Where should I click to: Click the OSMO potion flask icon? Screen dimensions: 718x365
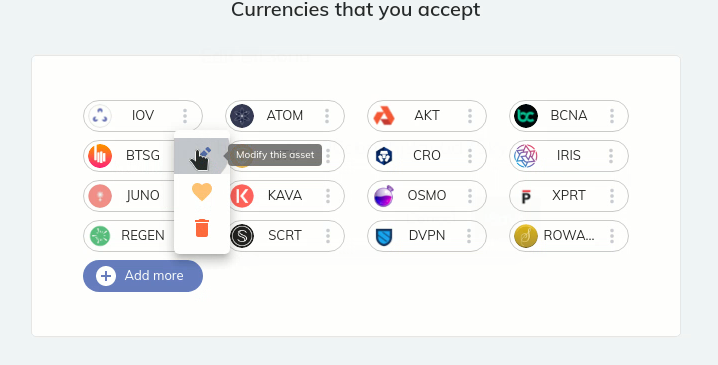(x=384, y=196)
